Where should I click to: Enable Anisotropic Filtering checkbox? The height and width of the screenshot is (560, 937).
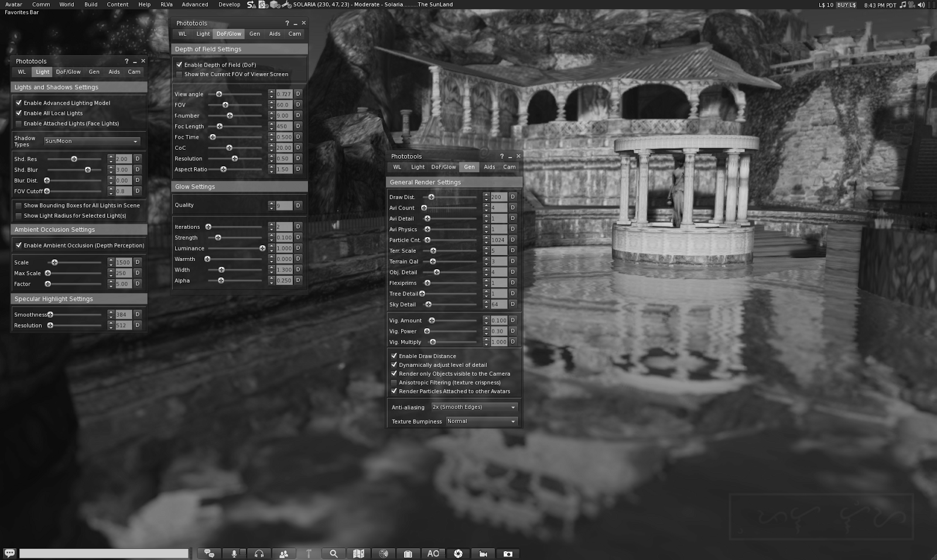tap(394, 382)
